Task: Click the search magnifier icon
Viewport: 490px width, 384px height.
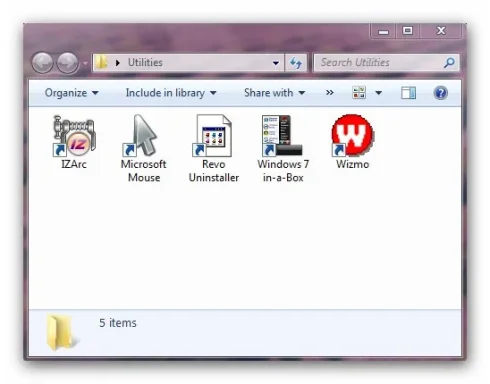Action: point(449,63)
